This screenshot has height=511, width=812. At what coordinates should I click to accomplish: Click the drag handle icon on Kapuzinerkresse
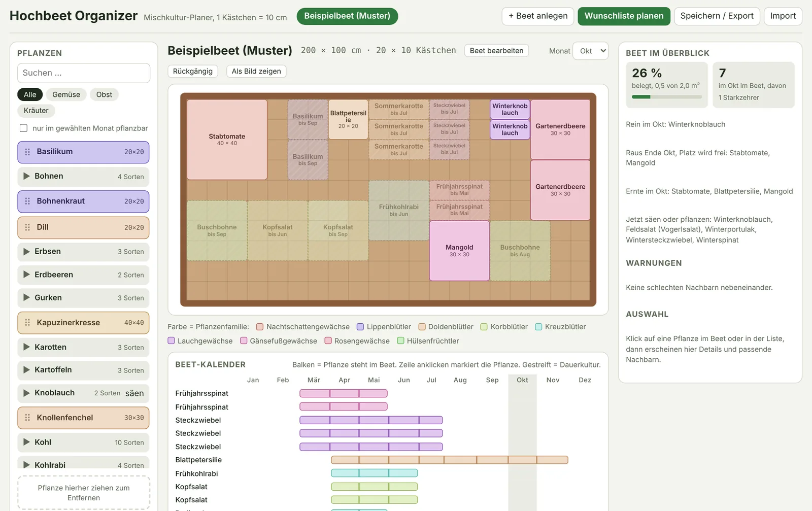pyautogui.click(x=27, y=322)
